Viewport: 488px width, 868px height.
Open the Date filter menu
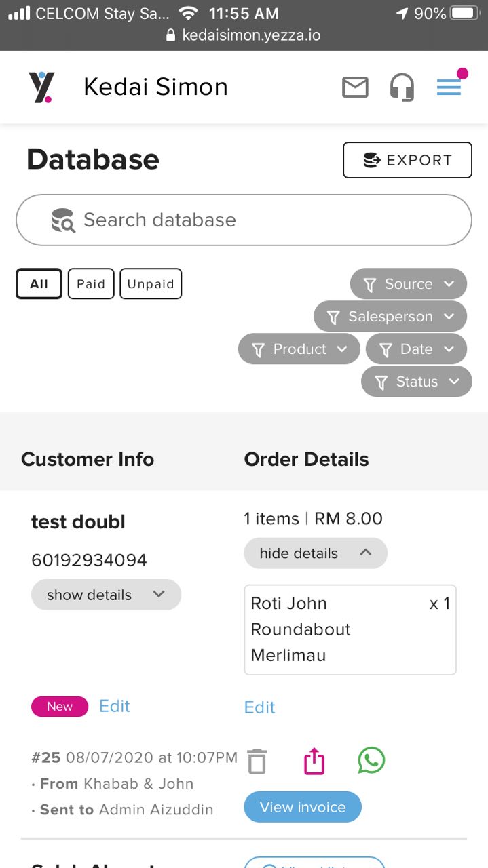(x=416, y=349)
